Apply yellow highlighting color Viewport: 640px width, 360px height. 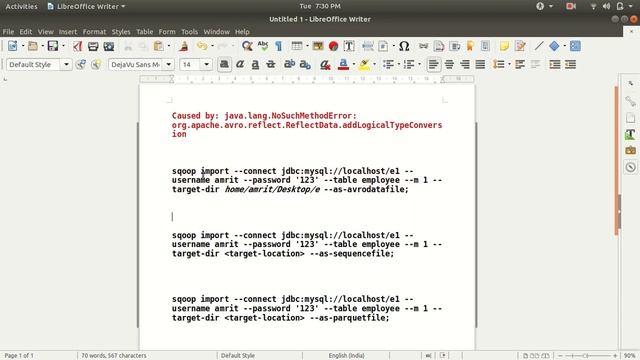[364, 64]
